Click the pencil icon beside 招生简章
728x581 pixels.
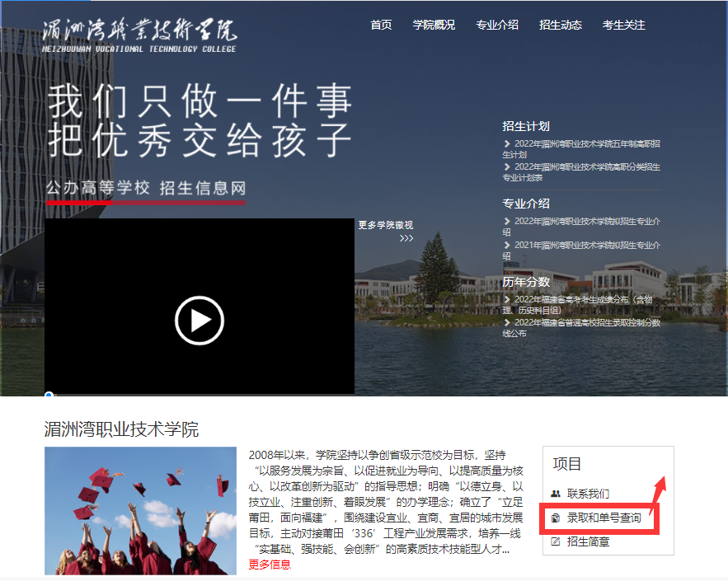pyautogui.click(x=557, y=540)
